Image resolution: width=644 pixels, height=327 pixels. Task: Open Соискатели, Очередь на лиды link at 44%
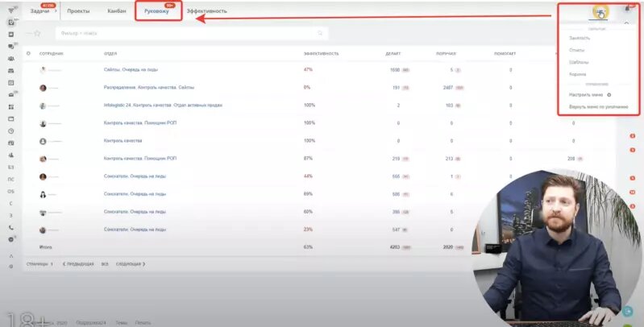(x=135, y=176)
